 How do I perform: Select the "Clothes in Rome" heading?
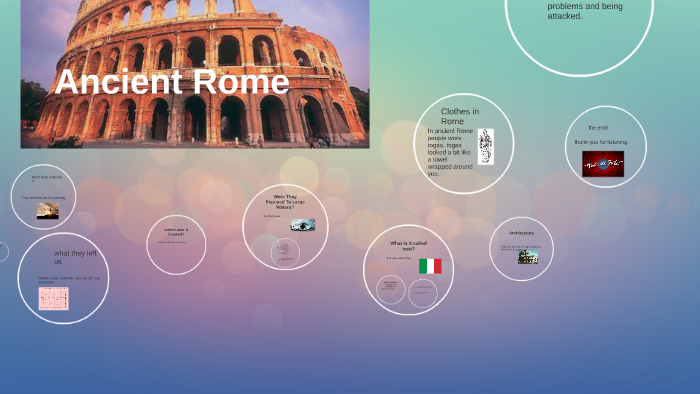(460, 116)
